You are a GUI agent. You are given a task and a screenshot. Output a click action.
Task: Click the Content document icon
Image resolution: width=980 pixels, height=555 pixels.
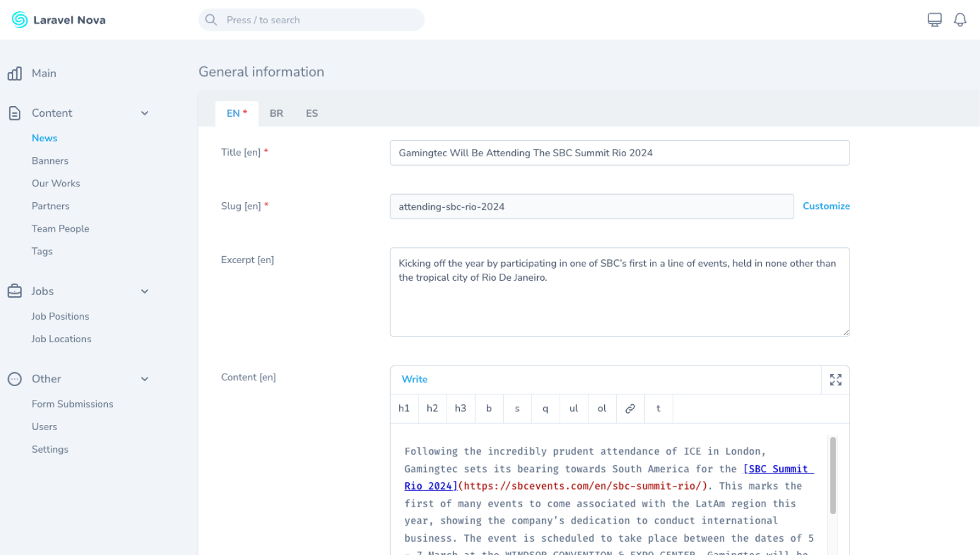15,113
